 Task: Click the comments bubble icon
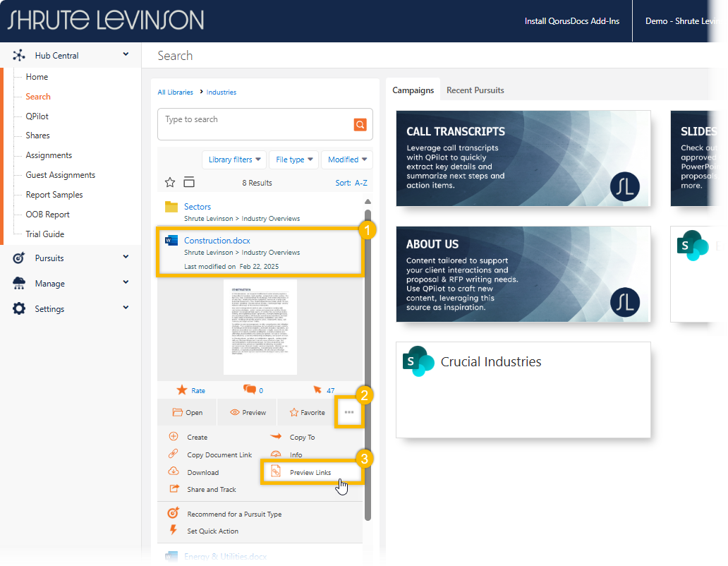tap(249, 390)
